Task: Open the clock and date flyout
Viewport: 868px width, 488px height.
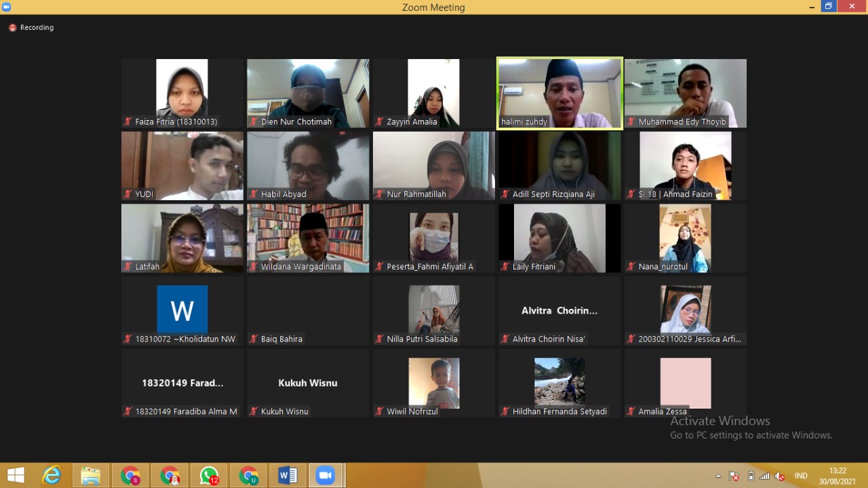Action: point(838,476)
